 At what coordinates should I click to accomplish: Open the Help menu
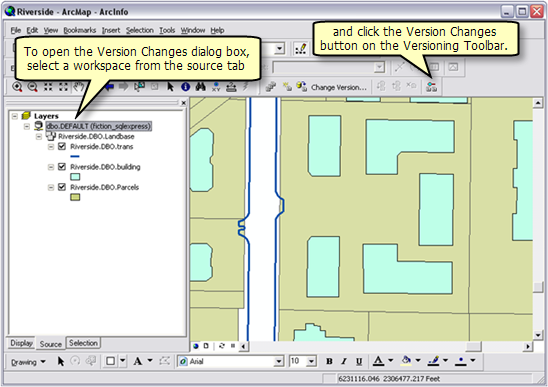pyautogui.click(x=217, y=30)
